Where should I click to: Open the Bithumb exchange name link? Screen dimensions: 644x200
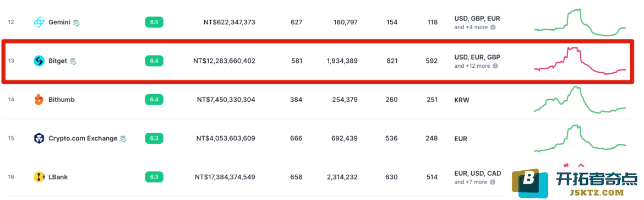tap(62, 100)
